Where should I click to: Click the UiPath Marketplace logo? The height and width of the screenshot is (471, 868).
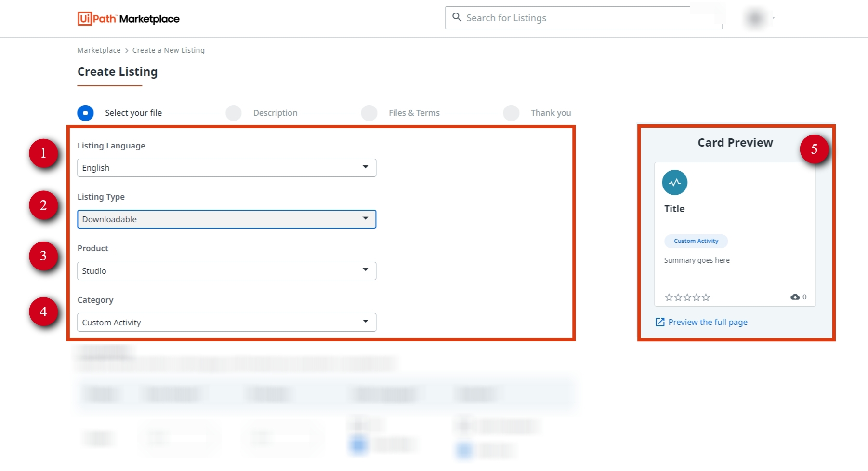[128, 19]
